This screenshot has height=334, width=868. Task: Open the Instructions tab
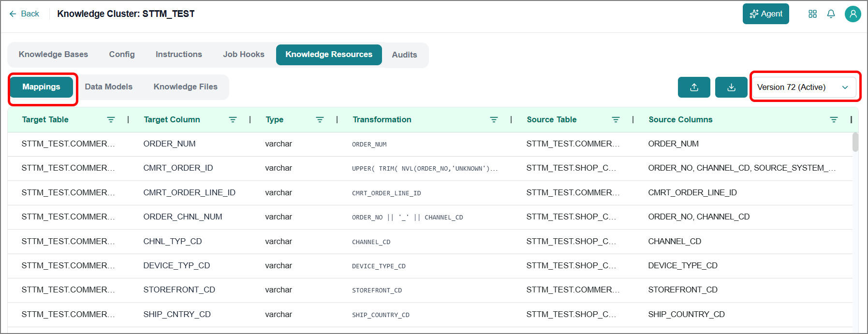tap(179, 55)
